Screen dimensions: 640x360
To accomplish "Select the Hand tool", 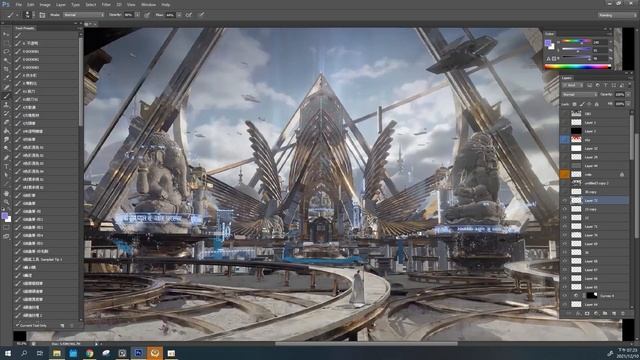I will pos(6,193).
